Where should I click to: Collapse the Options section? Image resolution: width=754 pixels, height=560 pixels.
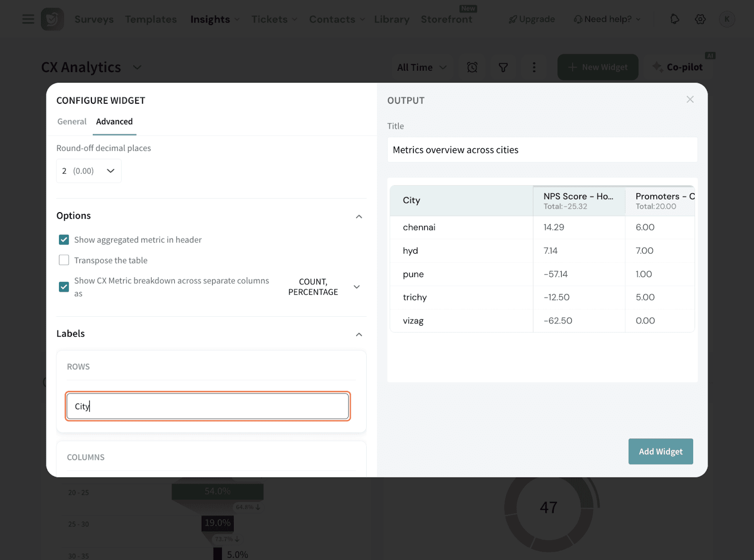tap(359, 216)
